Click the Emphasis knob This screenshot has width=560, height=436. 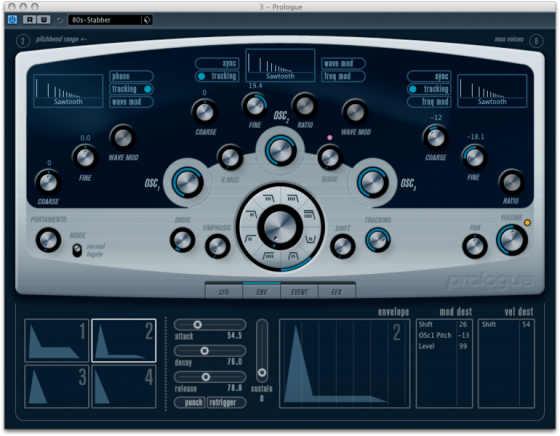coord(217,246)
